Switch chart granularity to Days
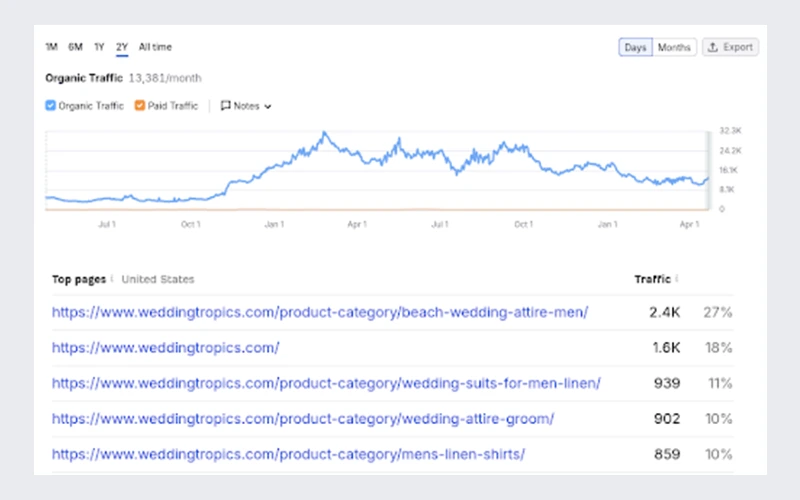Viewport: 800px width, 500px height. (636, 47)
